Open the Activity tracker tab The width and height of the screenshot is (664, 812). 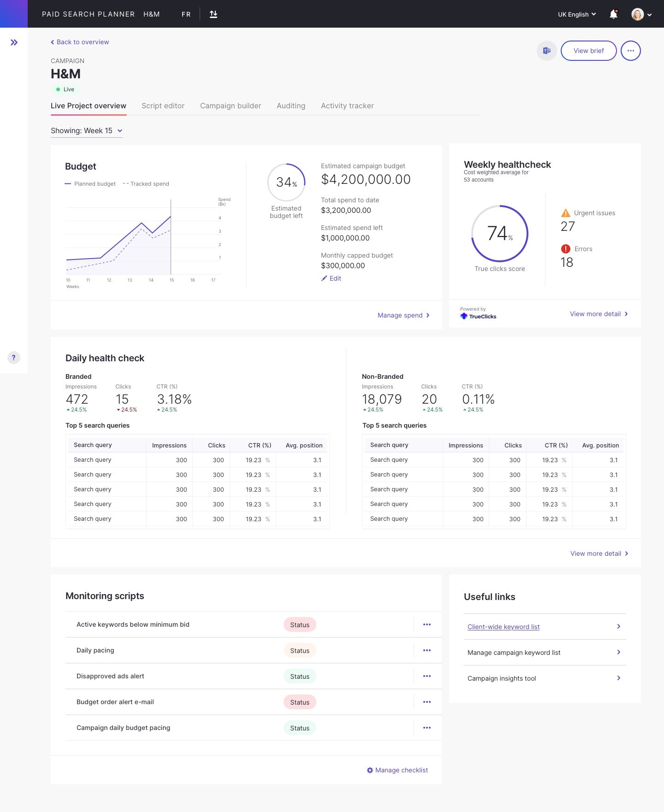coord(347,106)
